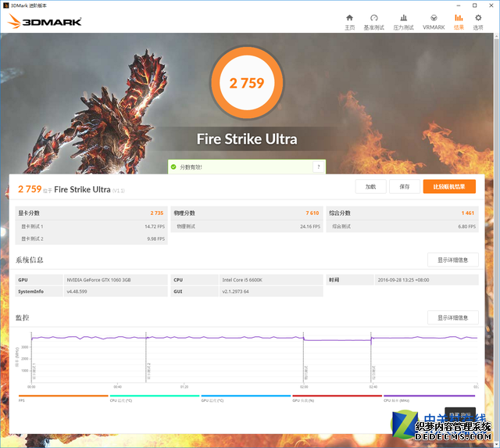Select the timestamp 2016-09-28 13:25 +08:00
The height and width of the screenshot is (448, 500).
click(x=403, y=280)
